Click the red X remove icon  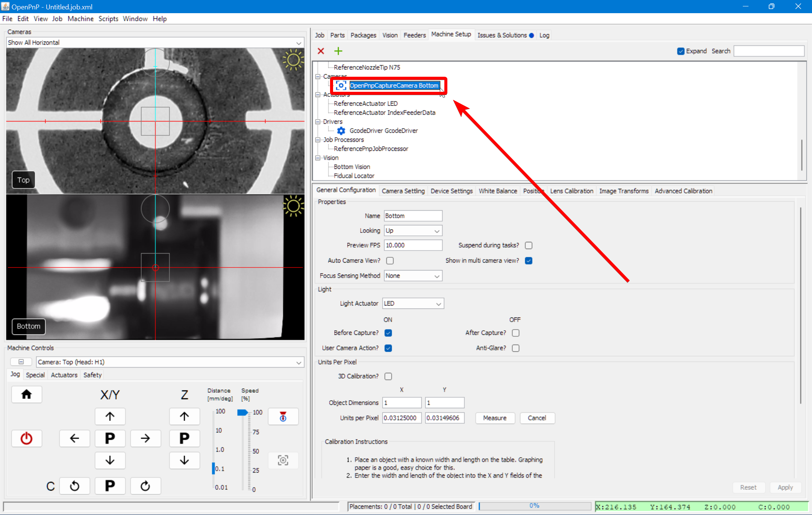(x=321, y=51)
